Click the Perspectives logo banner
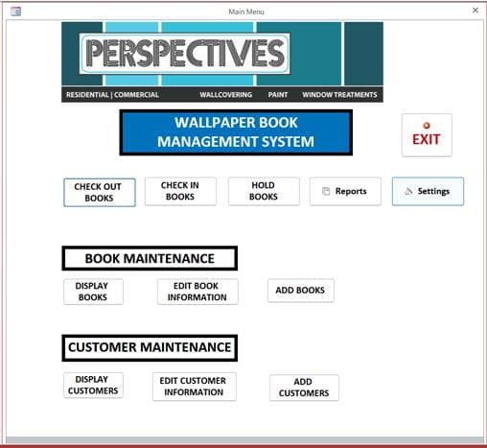 pyautogui.click(x=222, y=61)
